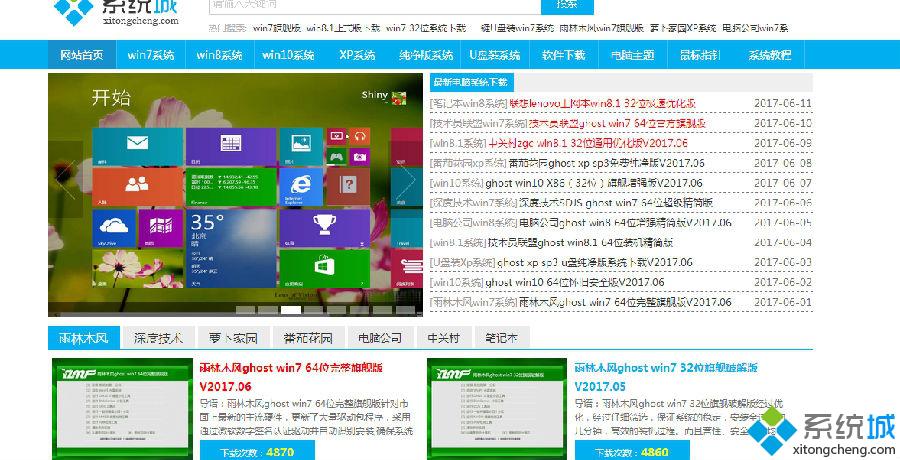Screen dimensions: 900x460
Task: Click the 系统城 site logo
Action: [117, 13]
